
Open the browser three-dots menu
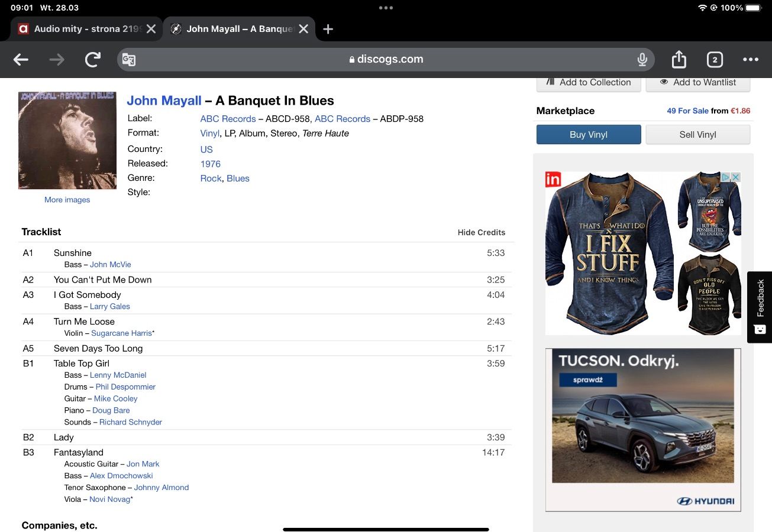(750, 60)
